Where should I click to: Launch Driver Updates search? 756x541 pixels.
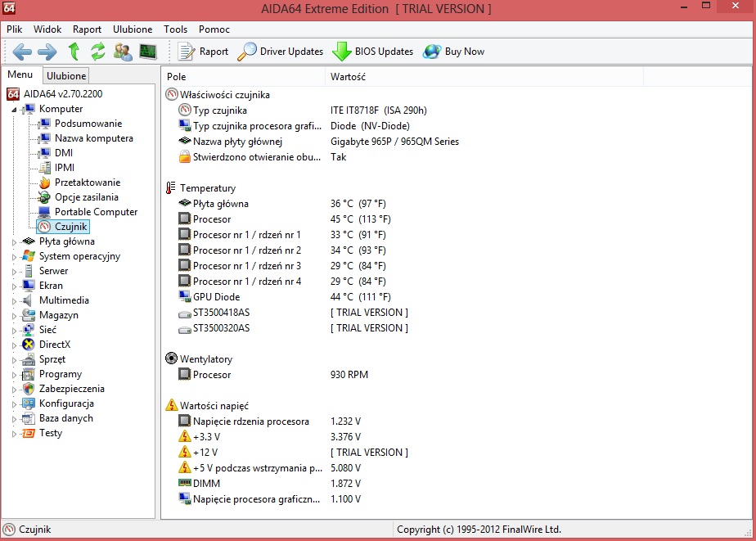280,52
